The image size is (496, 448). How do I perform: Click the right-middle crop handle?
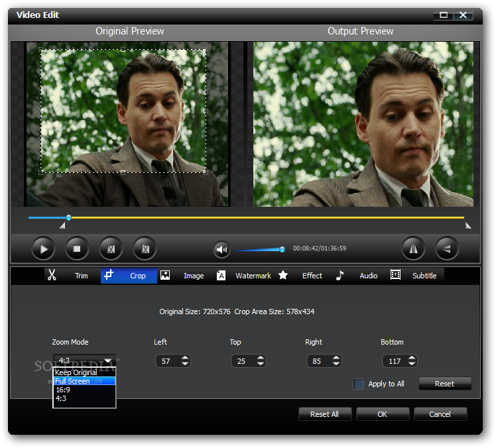(206, 111)
